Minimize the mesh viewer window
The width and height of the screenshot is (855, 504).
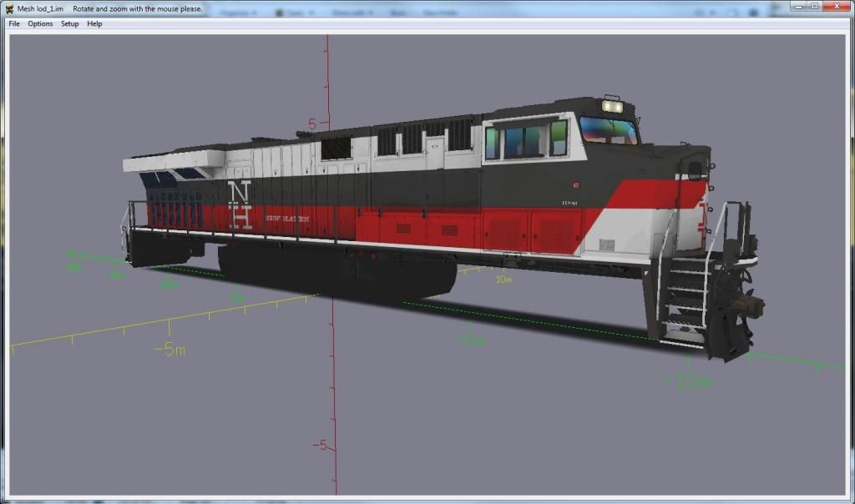(799, 7)
